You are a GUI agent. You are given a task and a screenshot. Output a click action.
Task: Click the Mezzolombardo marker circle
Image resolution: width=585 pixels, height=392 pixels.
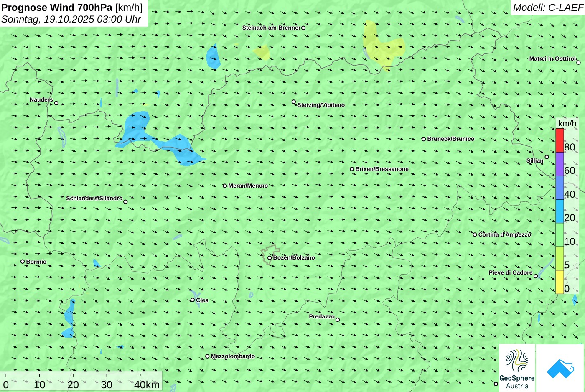click(x=207, y=356)
